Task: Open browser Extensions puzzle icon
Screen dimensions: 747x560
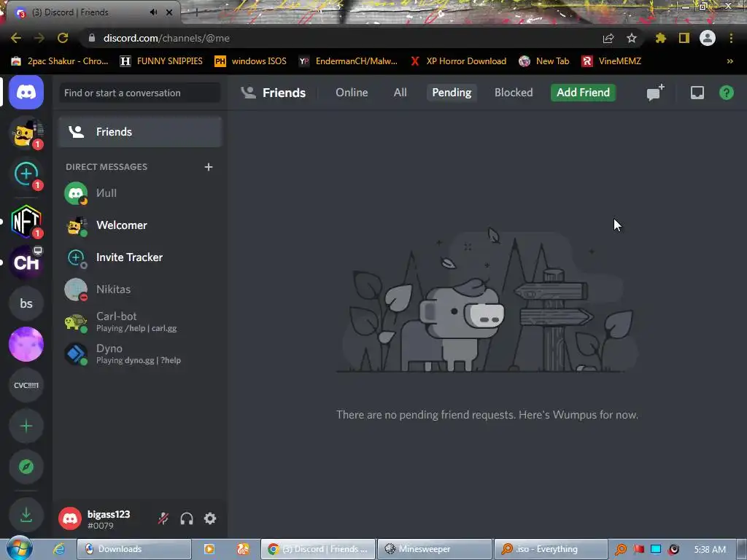Action: (x=661, y=38)
